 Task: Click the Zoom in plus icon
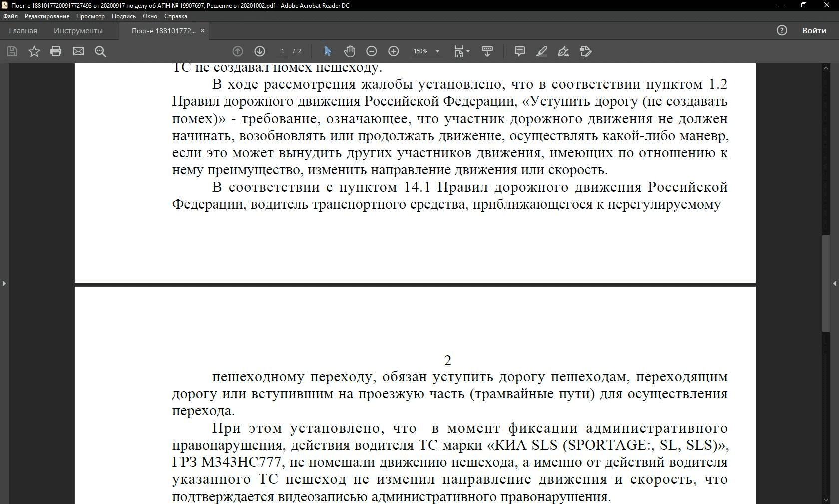(394, 51)
